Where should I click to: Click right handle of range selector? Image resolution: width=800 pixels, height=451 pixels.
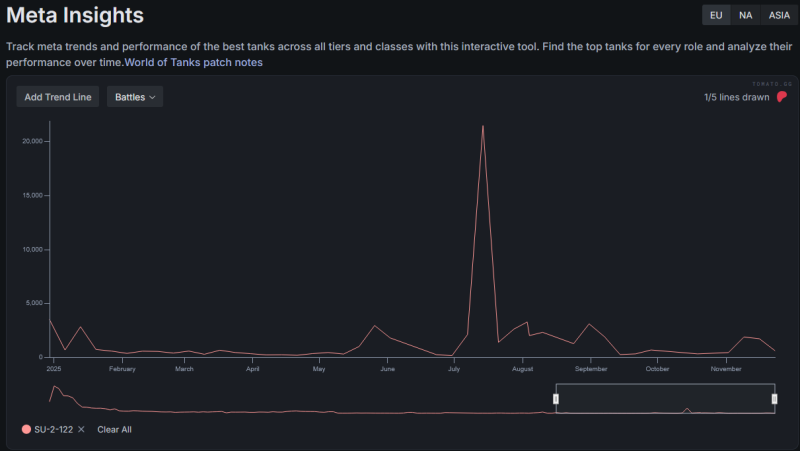click(774, 399)
